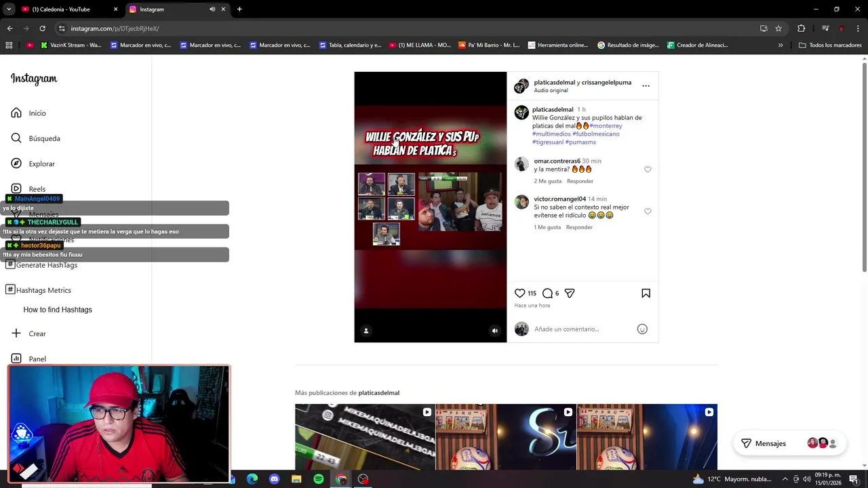Click the Instagram logo
Screen dimensions: 868x488
point(34,79)
